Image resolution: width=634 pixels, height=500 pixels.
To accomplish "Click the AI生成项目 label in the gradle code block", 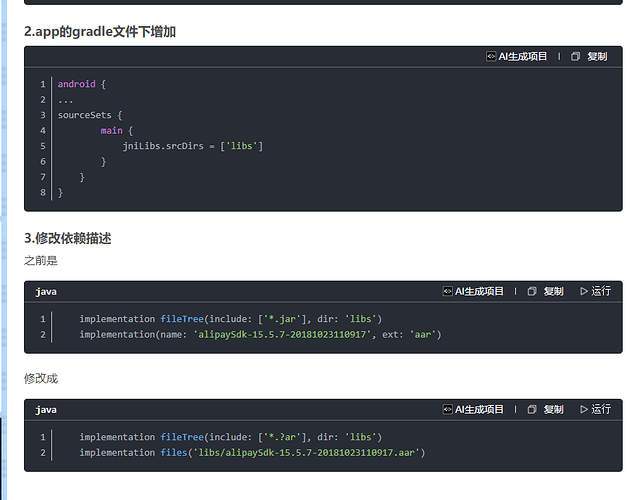I will [522, 57].
